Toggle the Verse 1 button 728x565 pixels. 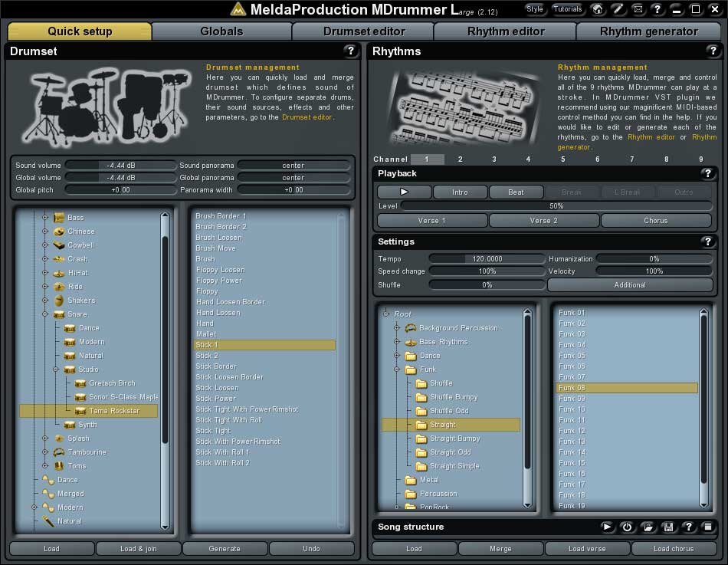point(432,221)
